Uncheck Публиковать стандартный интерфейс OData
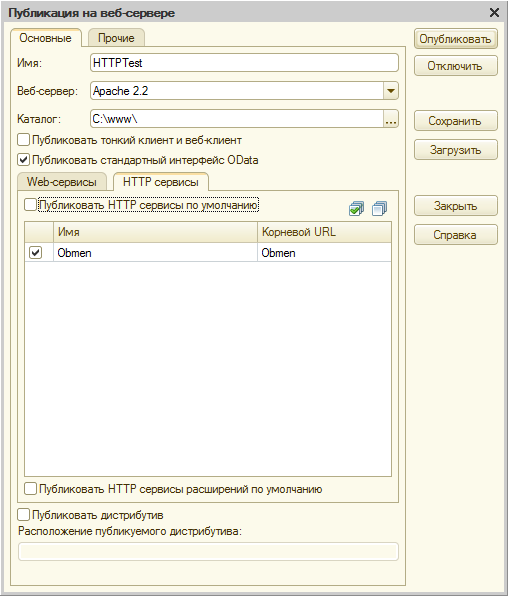 click(24, 160)
